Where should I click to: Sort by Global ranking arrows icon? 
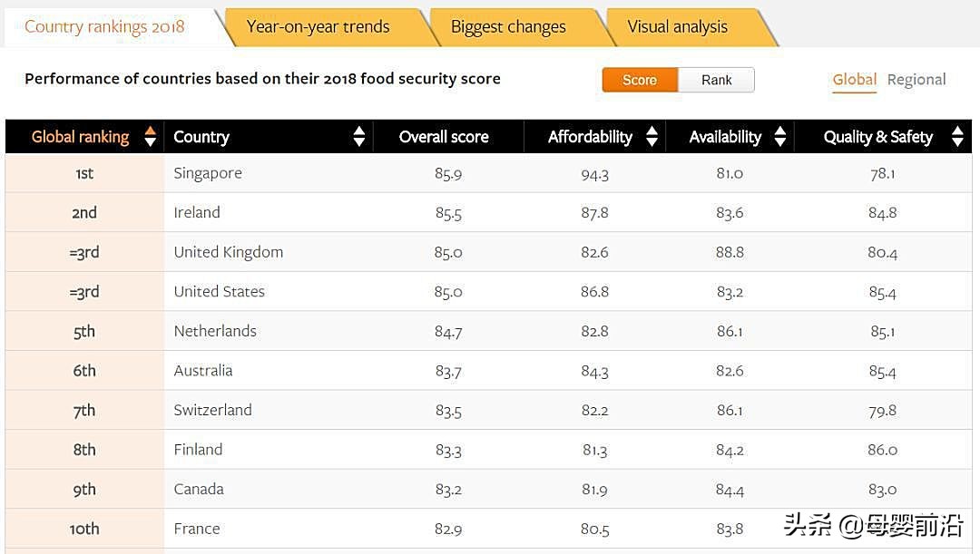coord(151,137)
